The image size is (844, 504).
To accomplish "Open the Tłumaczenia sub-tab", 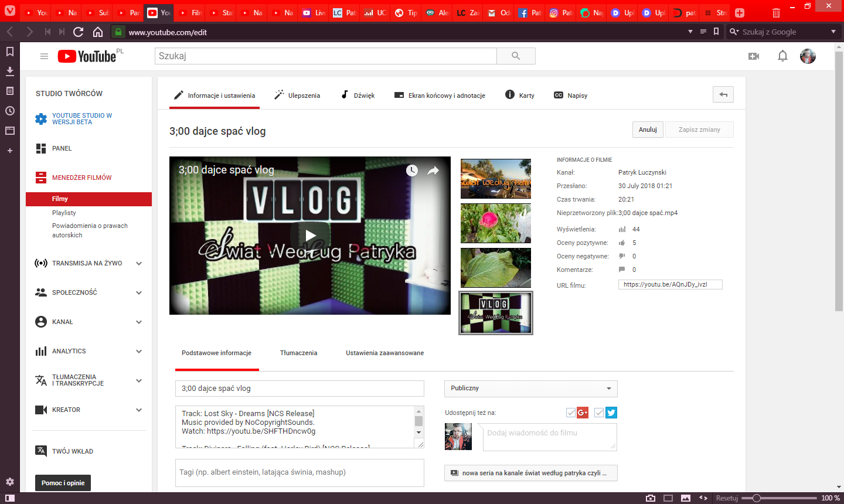I will point(298,353).
